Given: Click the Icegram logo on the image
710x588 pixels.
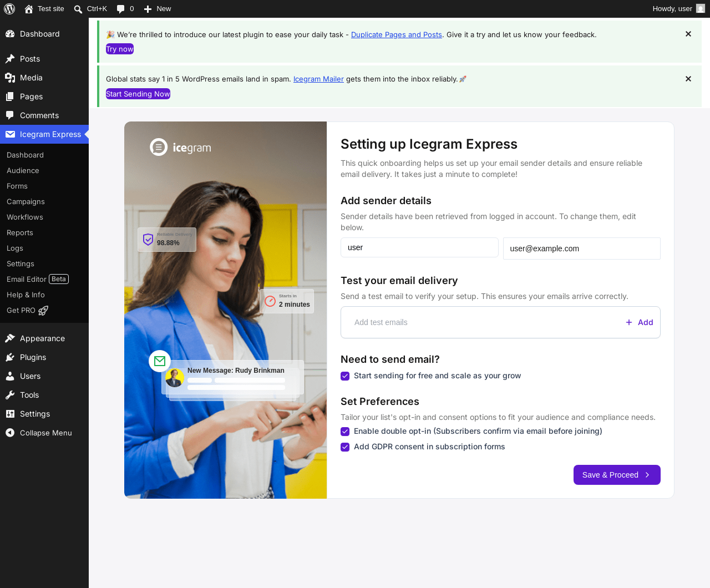Looking at the screenshot, I should click(181, 148).
